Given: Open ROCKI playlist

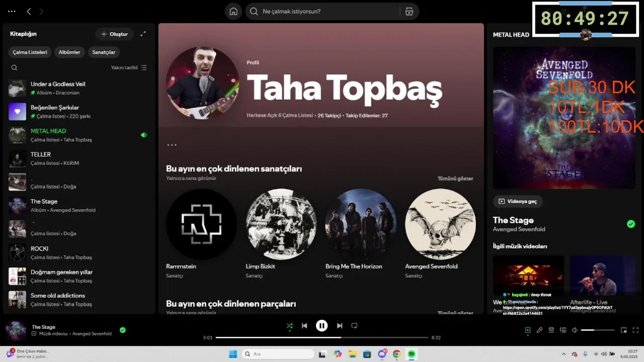Looking at the screenshot, I should 79,252.
